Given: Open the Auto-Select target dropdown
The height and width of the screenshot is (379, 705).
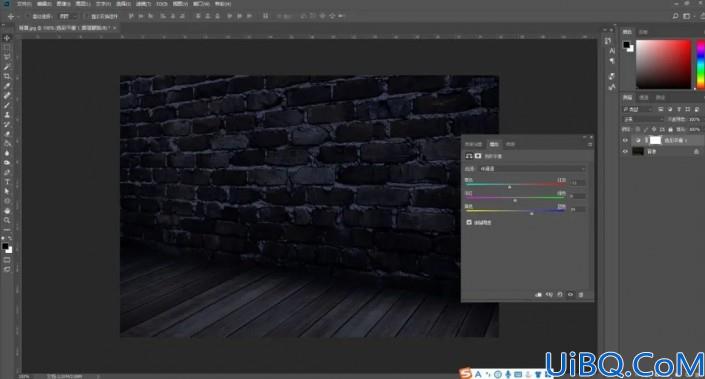Looking at the screenshot, I should [x=68, y=16].
